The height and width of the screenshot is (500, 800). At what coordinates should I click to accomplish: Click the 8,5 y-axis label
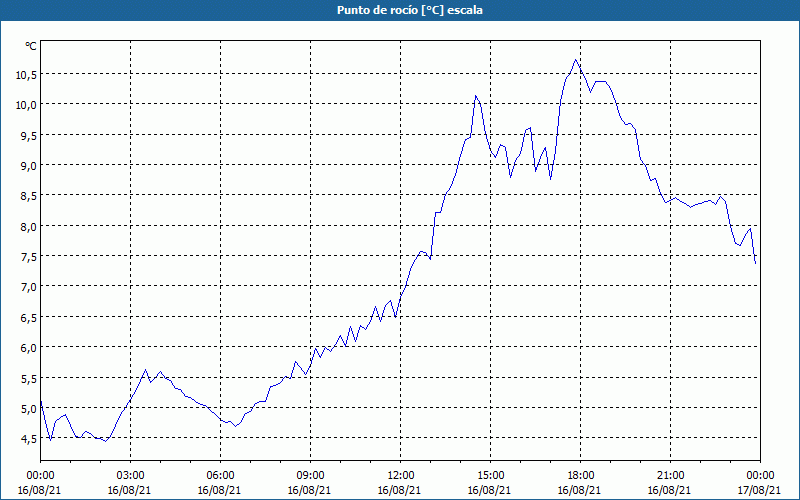pyautogui.click(x=29, y=196)
